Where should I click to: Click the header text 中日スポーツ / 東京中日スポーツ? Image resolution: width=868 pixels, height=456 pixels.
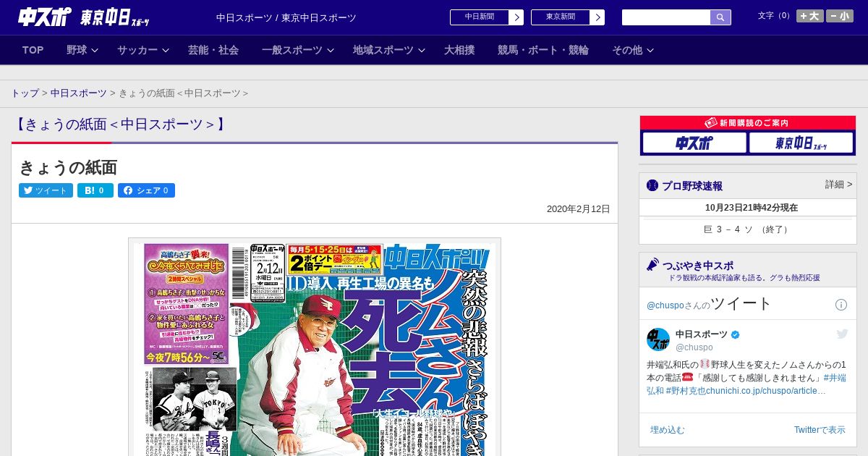point(286,17)
